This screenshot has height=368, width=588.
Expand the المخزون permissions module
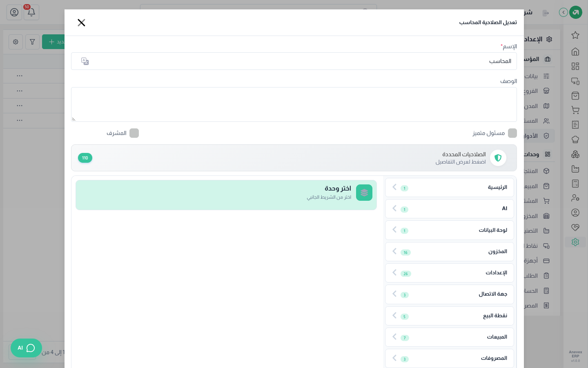[450, 251]
